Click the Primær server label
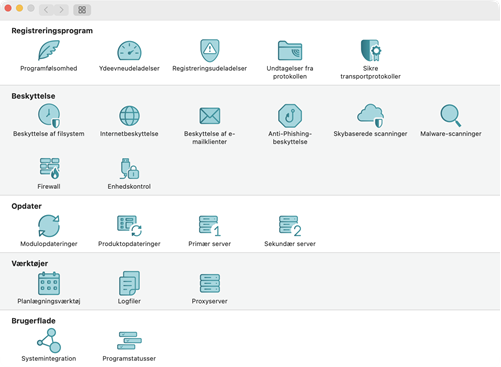This screenshot has height=367, width=501. [x=210, y=244]
